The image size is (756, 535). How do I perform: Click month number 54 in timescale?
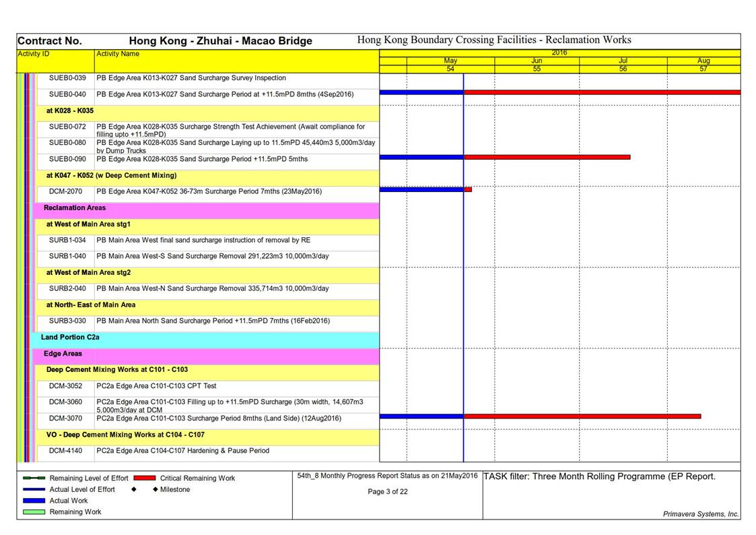(x=450, y=69)
